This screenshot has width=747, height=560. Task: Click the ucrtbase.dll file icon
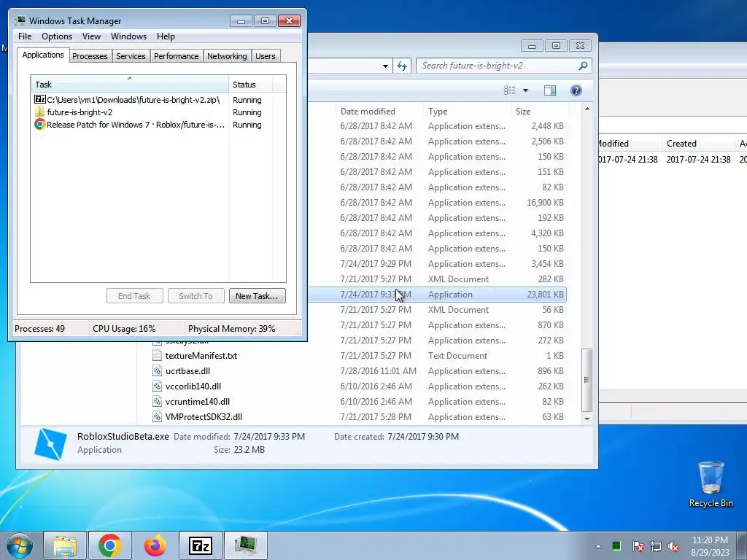click(x=158, y=371)
